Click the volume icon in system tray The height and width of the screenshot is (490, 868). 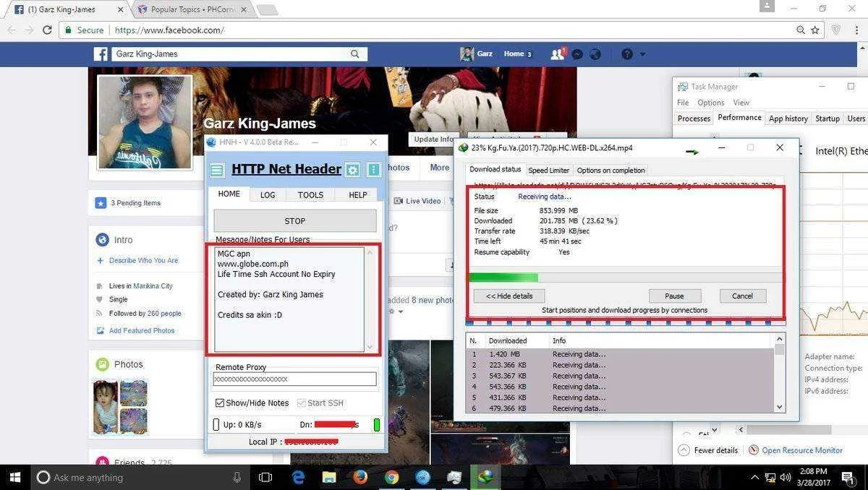(786, 477)
